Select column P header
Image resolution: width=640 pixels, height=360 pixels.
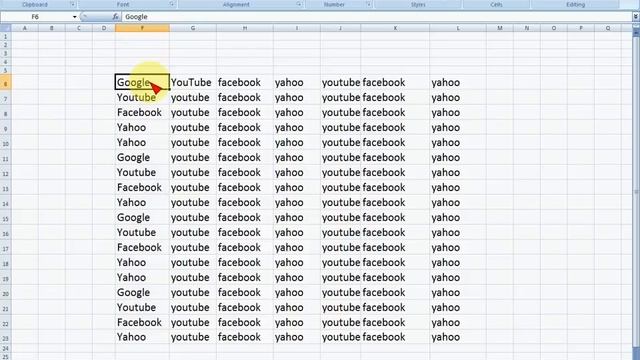click(581, 28)
